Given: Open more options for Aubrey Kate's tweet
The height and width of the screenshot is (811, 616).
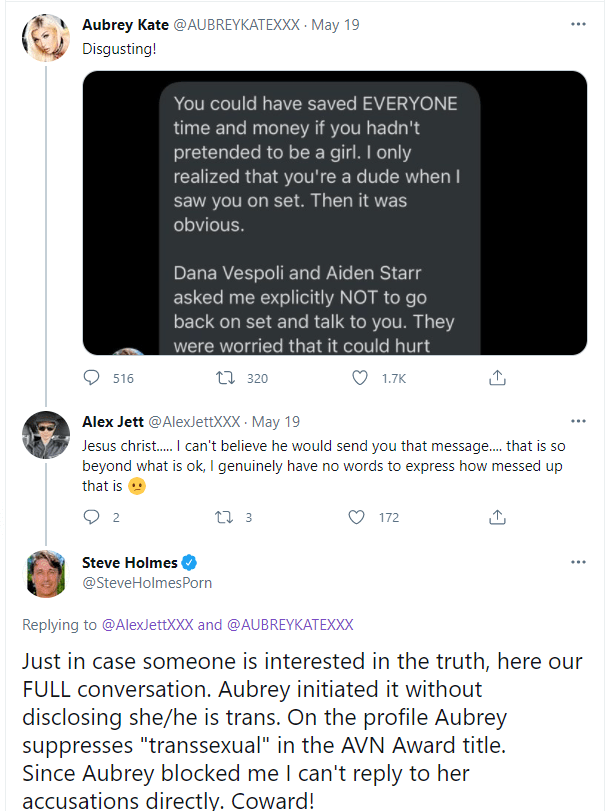Looking at the screenshot, I should [x=578, y=23].
